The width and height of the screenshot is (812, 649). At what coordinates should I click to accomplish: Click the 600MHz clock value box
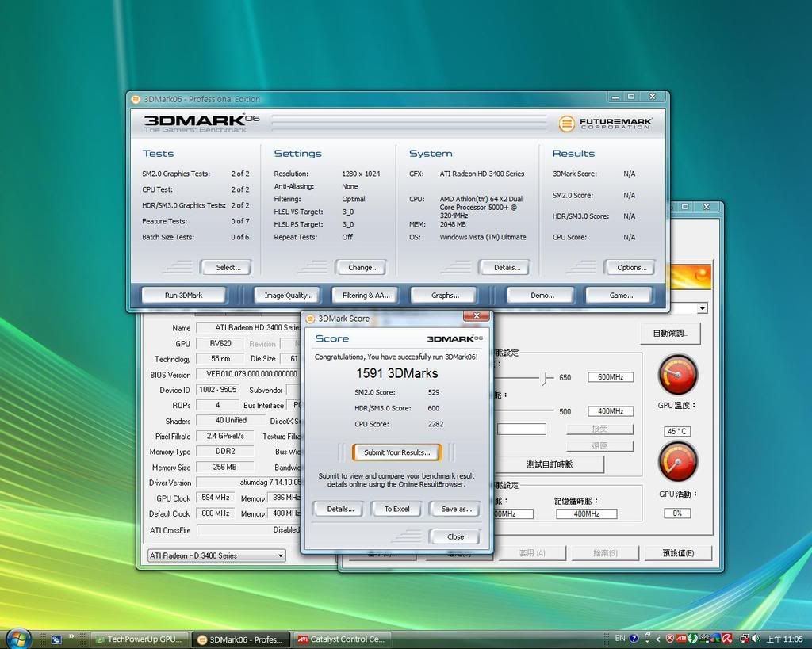pos(611,377)
